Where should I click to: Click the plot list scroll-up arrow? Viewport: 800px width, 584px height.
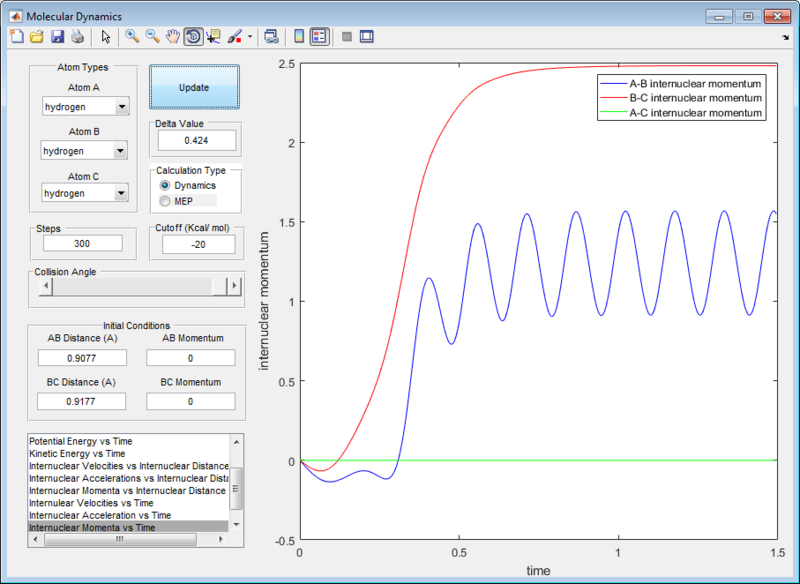click(x=236, y=442)
